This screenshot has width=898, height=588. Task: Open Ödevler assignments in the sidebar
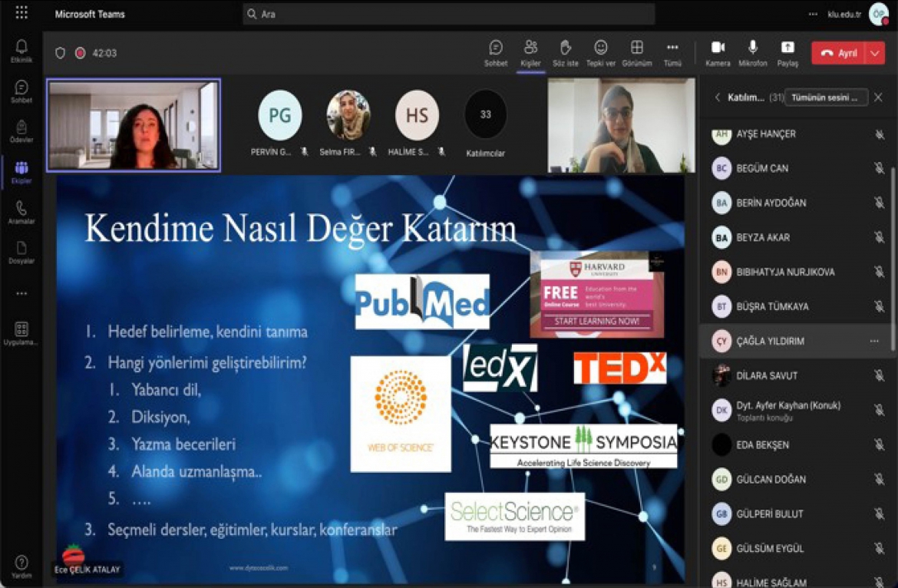click(x=21, y=131)
